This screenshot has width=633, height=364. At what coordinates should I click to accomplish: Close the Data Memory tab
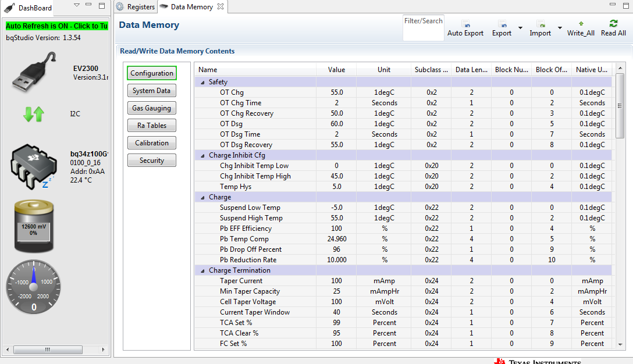pyautogui.click(x=221, y=6)
